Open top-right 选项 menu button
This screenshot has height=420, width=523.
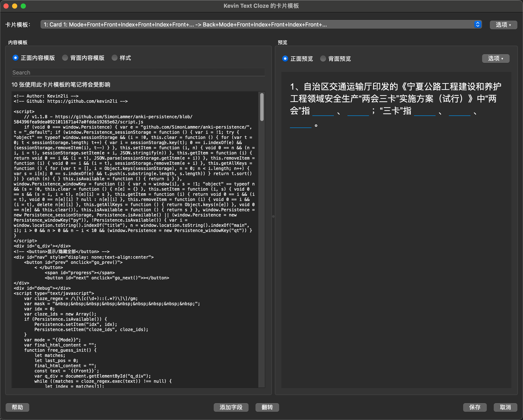[503, 25]
